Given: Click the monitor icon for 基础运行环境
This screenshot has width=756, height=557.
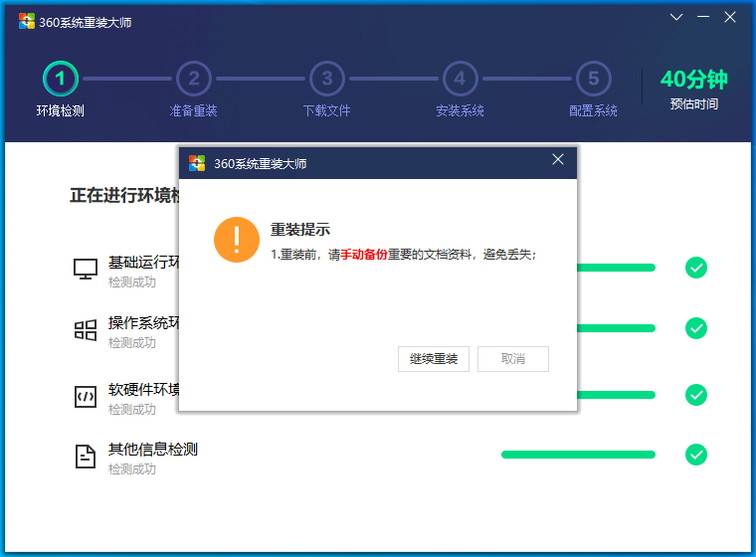Looking at the screenshot, I should 86,269.
